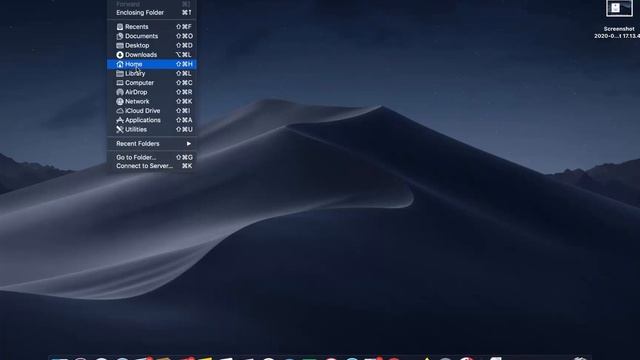Select Documents in the Go menu
This screenshot has height=360, width=640.
click(152, 36)
